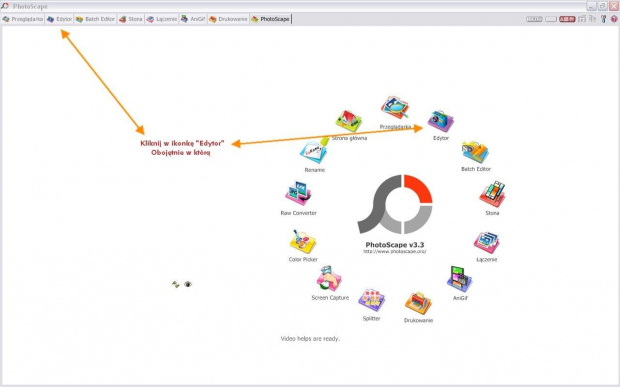Open the Splitter icon
This screenshot has width=620, height=387.
coord(371,300)
